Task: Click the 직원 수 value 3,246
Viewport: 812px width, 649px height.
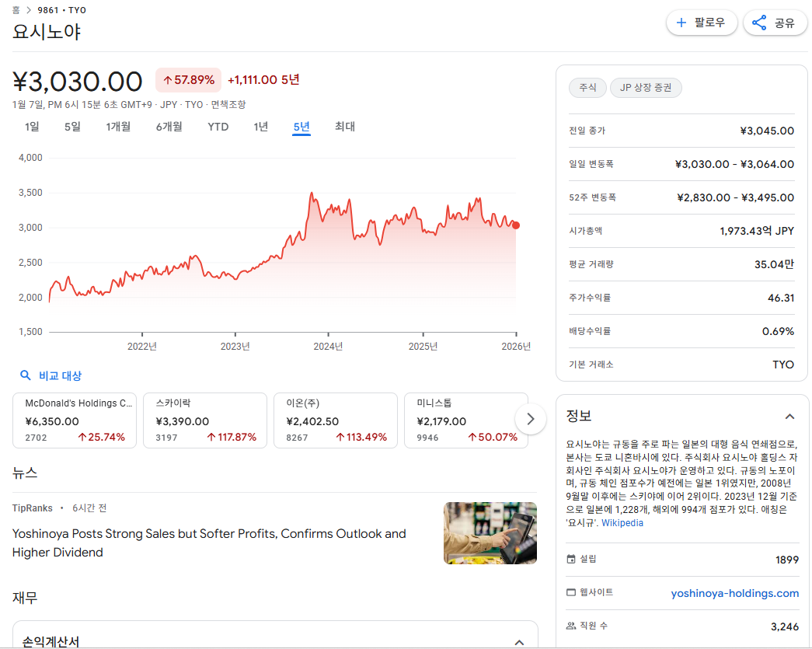Action: point(785,626)
